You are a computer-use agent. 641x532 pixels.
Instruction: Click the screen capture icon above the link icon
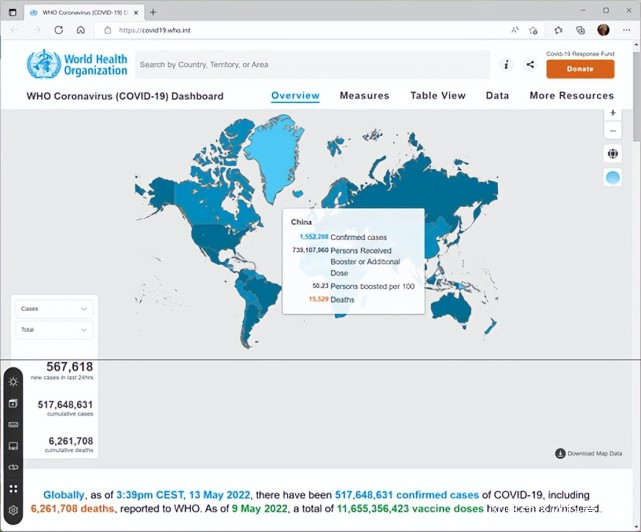click(x=13, y=446)
